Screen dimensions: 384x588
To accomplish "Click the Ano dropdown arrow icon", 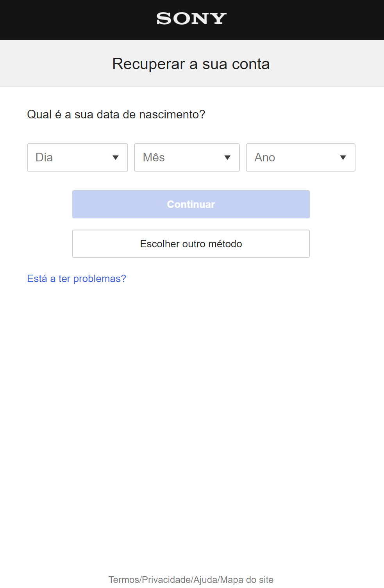I will [x=343, y=157].
